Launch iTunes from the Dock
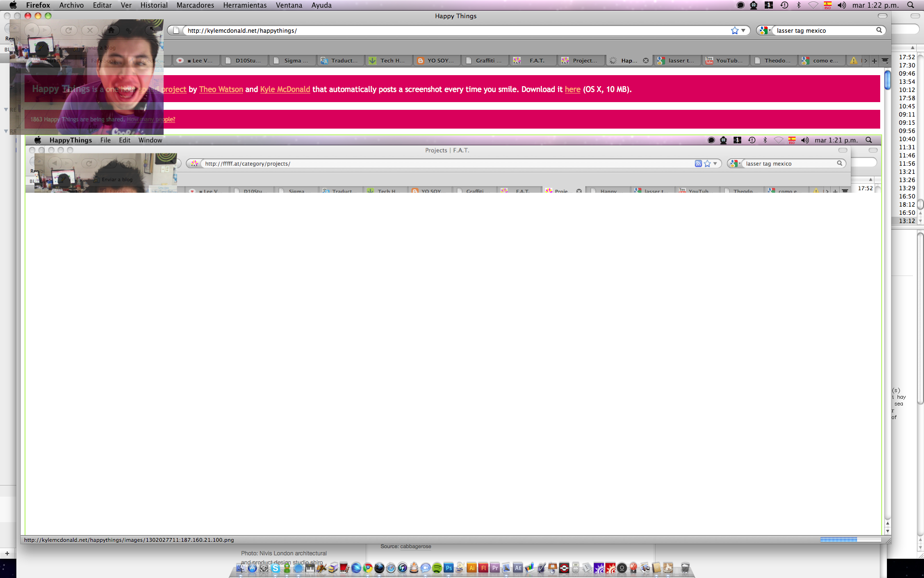Viewport: 924px width, 578px height. [402, 568]
